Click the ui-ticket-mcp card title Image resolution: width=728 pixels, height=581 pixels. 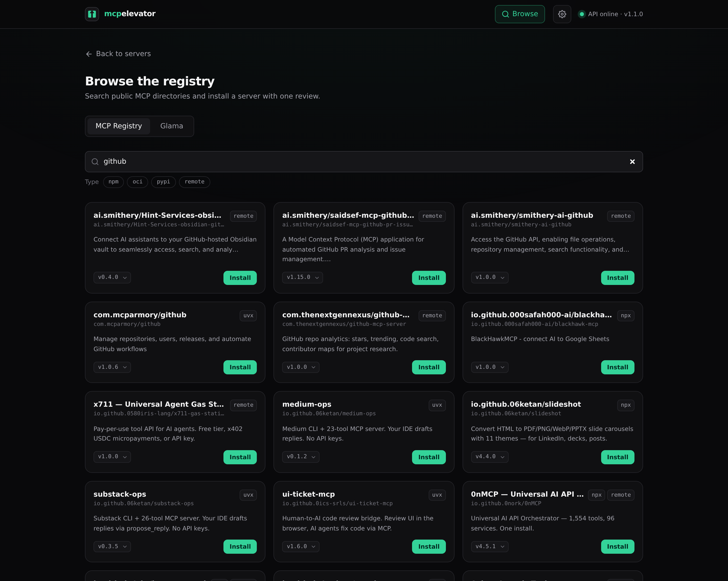point(308,494)
